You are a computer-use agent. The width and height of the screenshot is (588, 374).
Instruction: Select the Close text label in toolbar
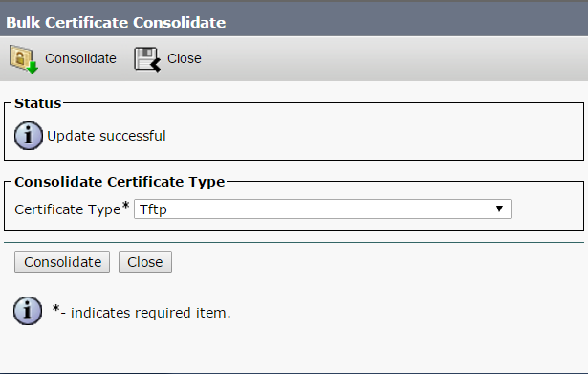click(x=185, y=58)
